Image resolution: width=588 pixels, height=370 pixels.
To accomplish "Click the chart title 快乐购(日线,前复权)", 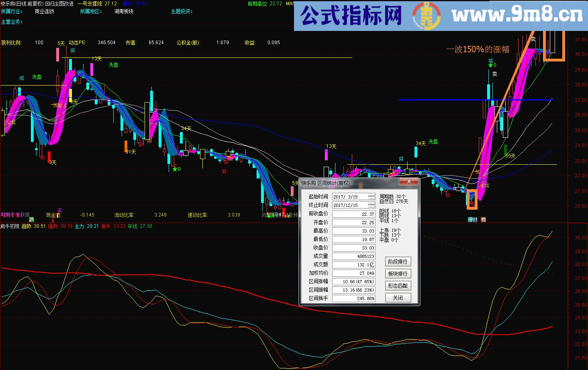I will click(x=22, y=4).
